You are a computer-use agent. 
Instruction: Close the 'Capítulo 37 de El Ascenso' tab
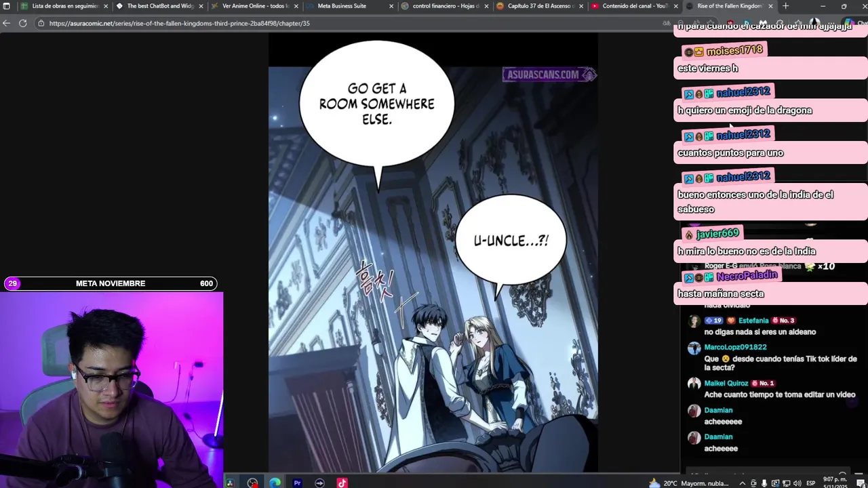(581, 6)
